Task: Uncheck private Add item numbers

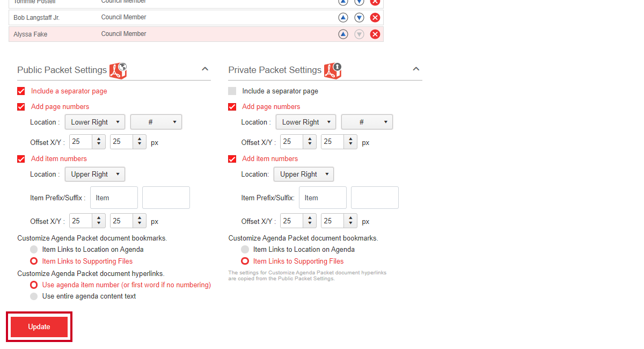Action: click(x=232, y=159)
